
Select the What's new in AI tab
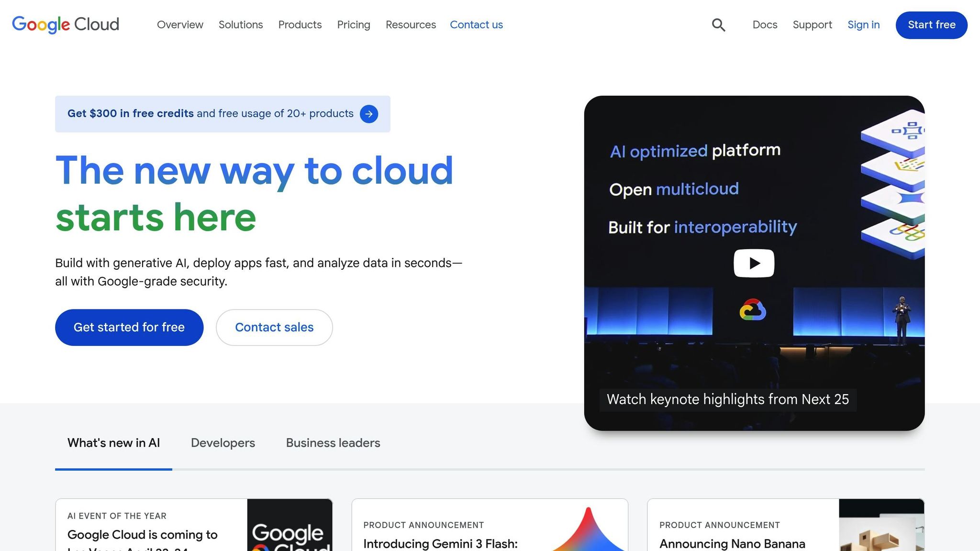tap(113, 443)
